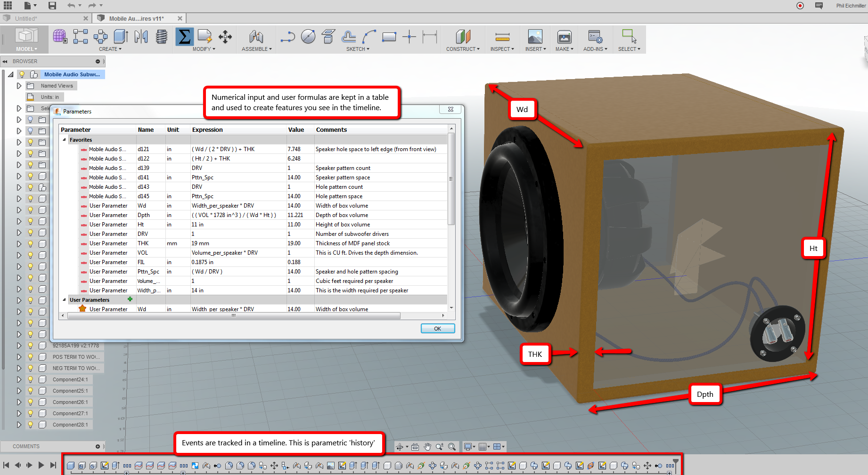868x475 pixels.
Task: Expand the Component28:1 tree node
Action: pos(19,425)
